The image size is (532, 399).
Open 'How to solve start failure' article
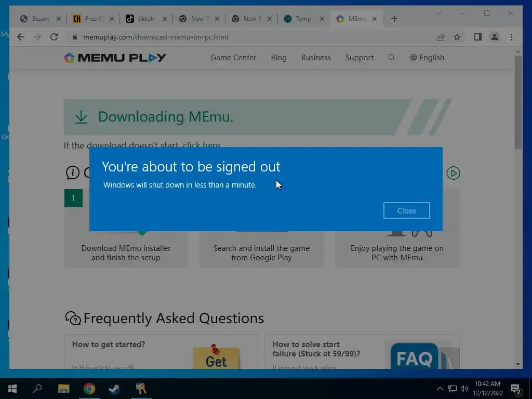point(316,349)
